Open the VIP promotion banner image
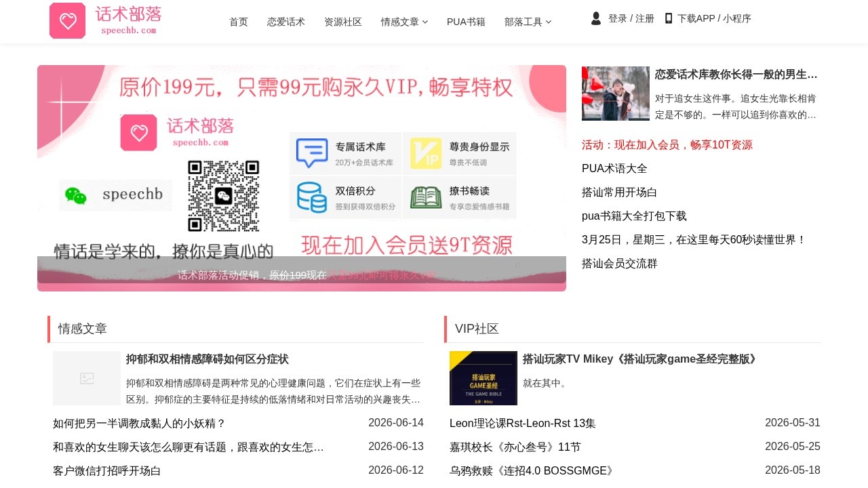The width and height of the screenshot is (868, 488). (x=302, y=178)
